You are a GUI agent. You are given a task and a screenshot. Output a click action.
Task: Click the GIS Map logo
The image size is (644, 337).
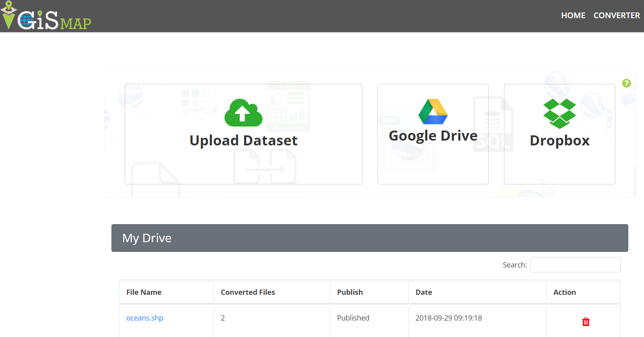pos(46,16)
